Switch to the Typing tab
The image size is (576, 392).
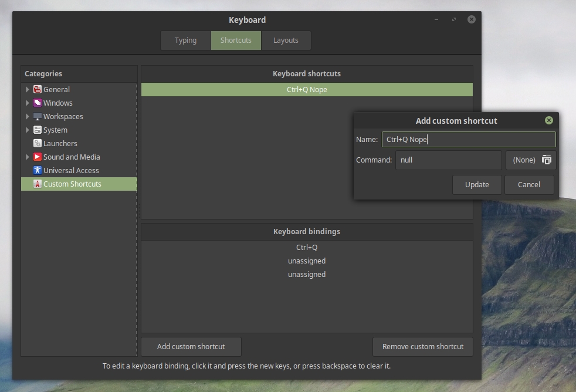coord(185,40)
